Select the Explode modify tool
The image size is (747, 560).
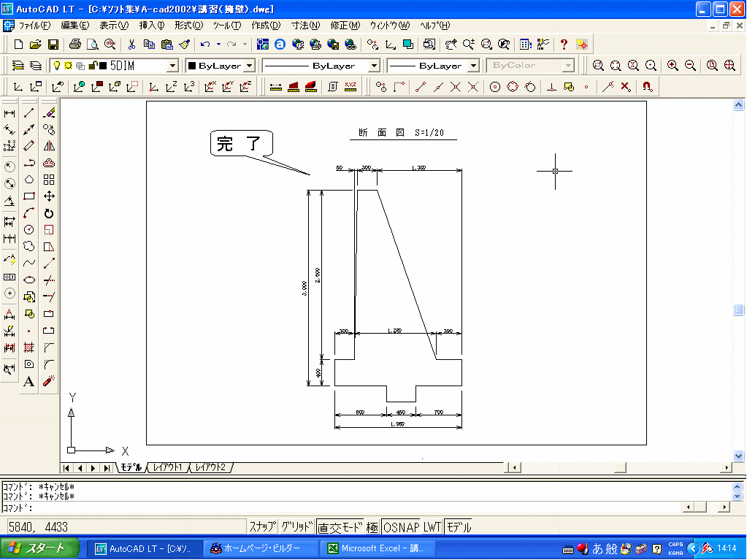click(49, 381)
